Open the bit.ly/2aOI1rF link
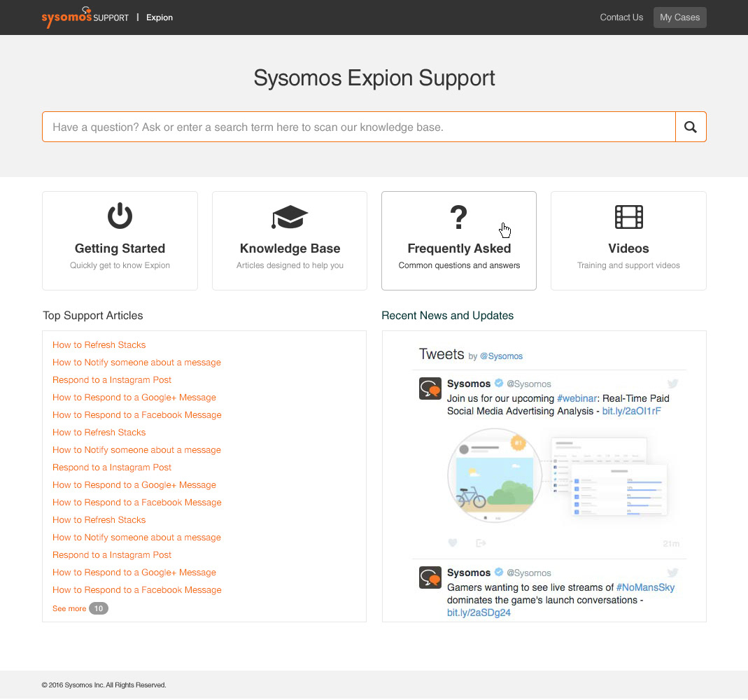The width and height of the screenshot is (748, 700). (x=631, y=412)
